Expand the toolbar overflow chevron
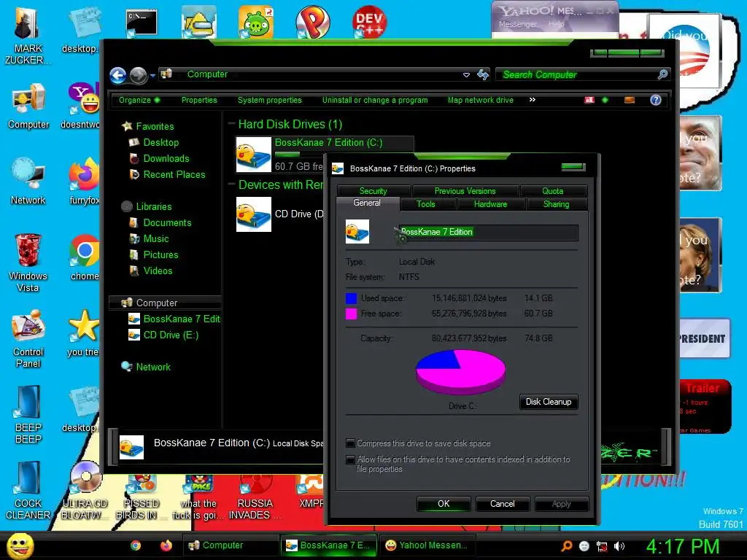747x560 pixels. (532, 99)
